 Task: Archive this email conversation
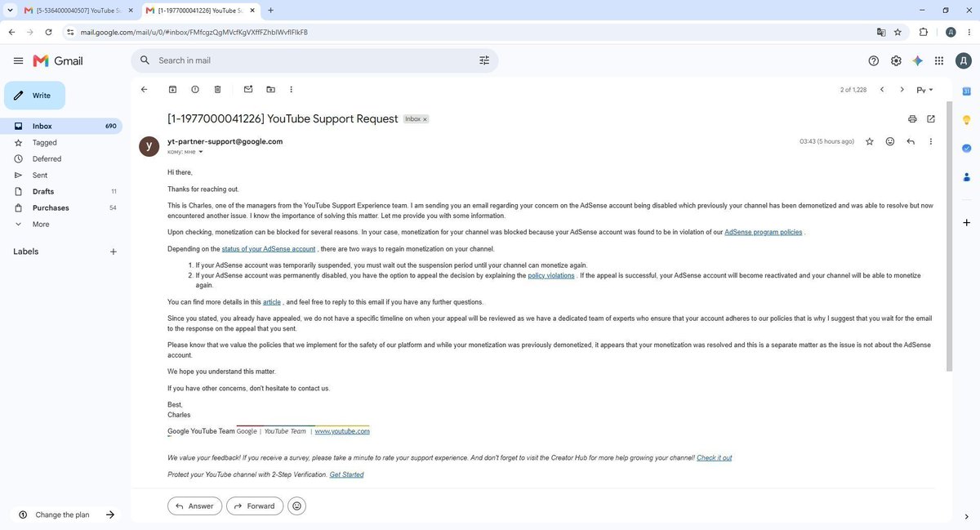pyautogui.click(x=172, y=89)
